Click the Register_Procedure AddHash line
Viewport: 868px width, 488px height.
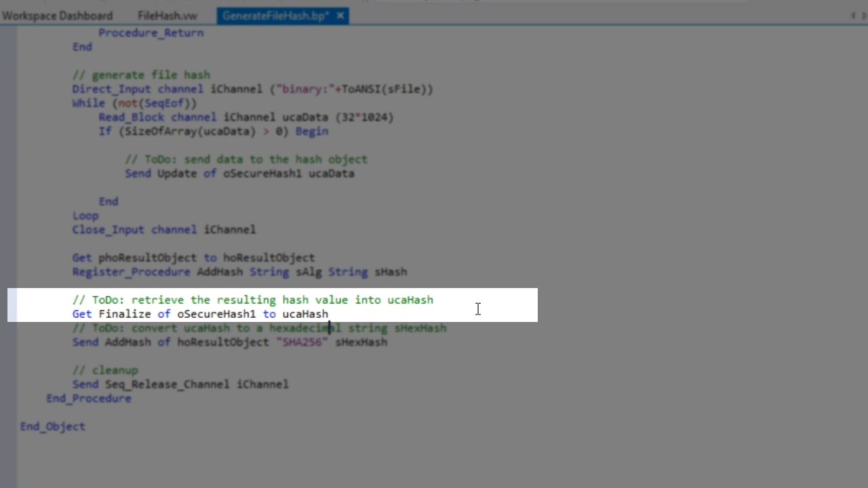point(239,272)
